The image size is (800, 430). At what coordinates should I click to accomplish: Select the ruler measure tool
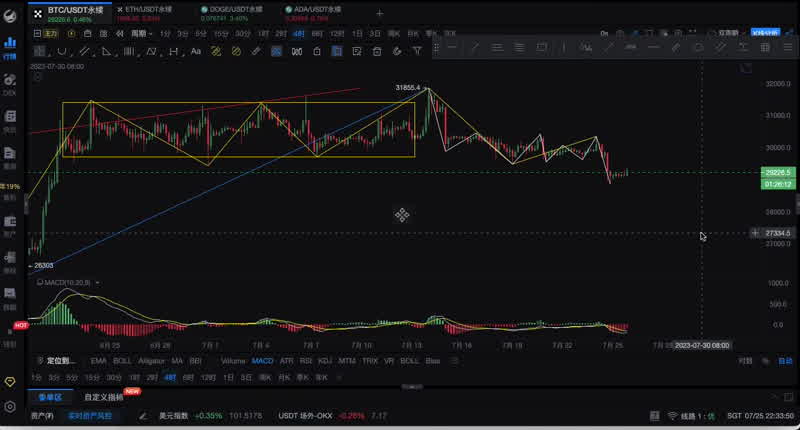pyautogui.click(x=255, y=51)
